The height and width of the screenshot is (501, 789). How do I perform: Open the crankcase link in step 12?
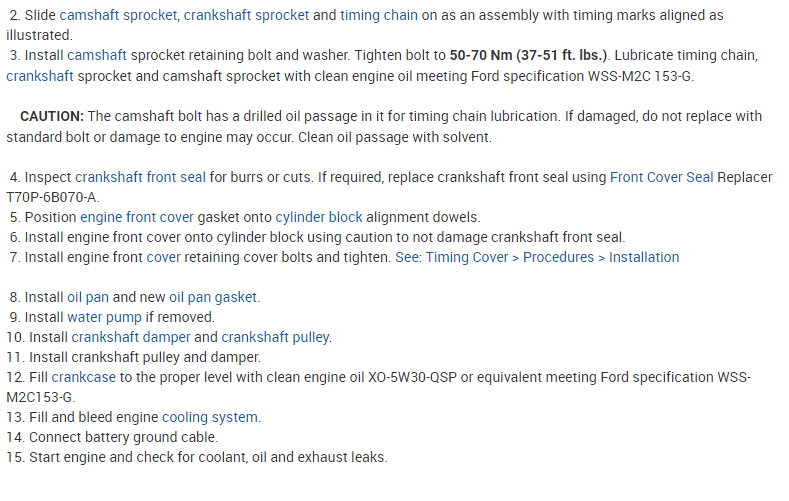pyautogui.click(x=84, y=377)
